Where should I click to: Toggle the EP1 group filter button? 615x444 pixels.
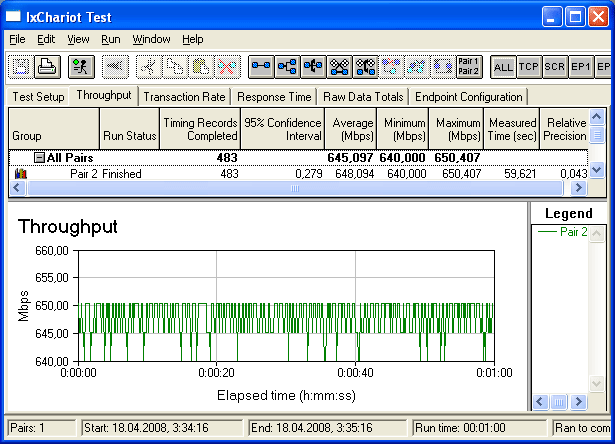click(581, 67)
